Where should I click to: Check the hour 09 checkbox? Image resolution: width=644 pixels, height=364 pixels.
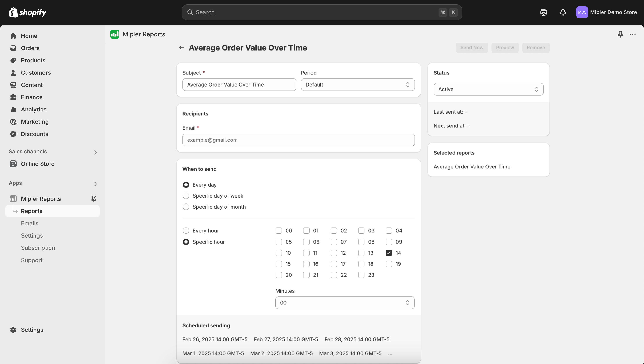pos(389,242)
